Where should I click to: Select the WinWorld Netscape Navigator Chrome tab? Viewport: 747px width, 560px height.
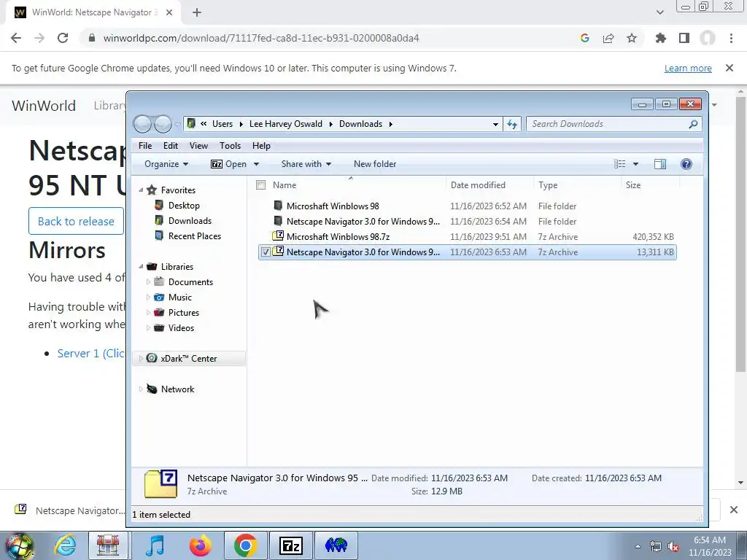(93, 12)
